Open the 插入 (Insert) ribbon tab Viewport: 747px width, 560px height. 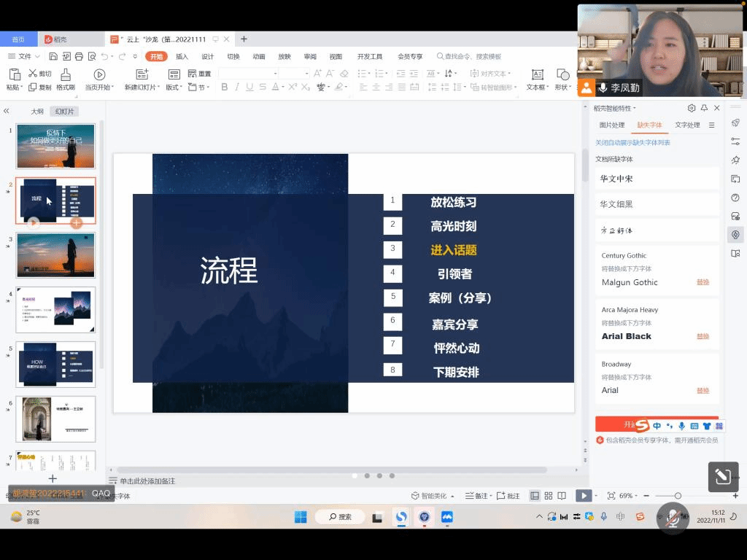tap(182, 56)
